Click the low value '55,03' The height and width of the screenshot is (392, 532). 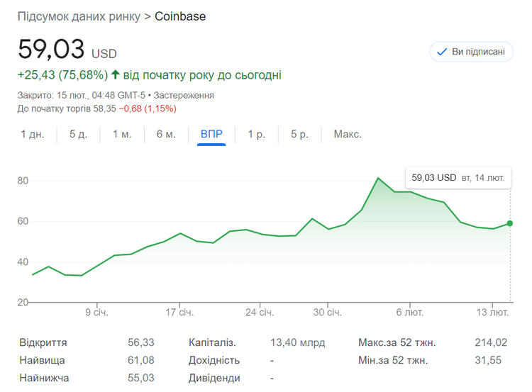pos(141,378)
